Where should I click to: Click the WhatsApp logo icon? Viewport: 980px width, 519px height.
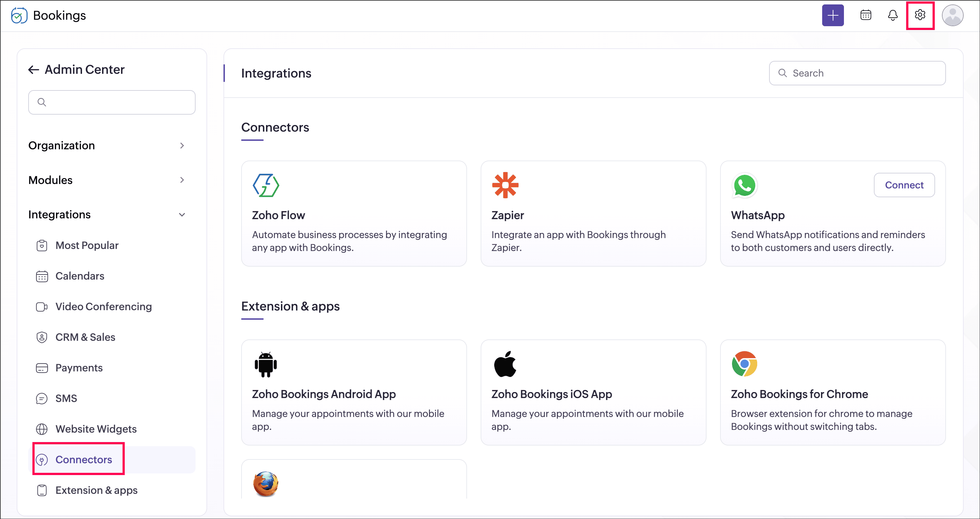click(744, 185)
